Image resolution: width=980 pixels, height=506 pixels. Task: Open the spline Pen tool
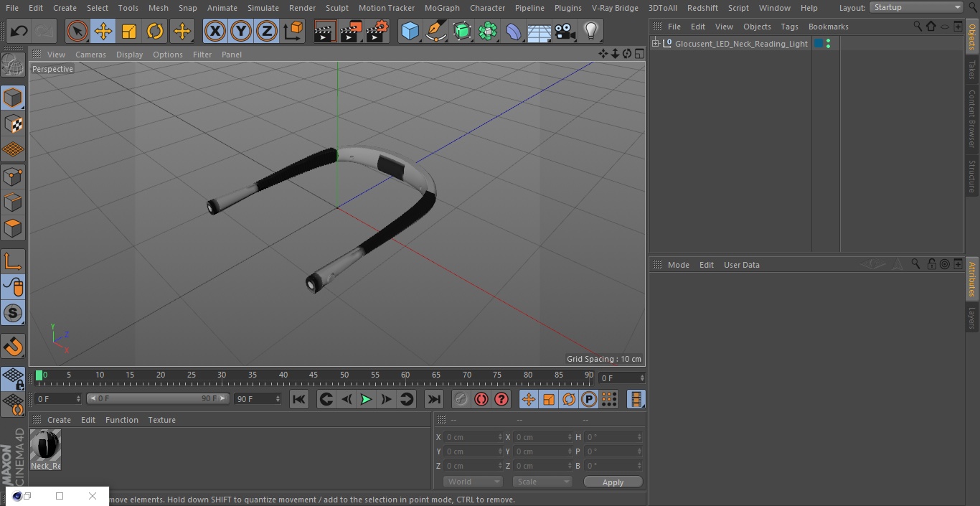[435, 32]
